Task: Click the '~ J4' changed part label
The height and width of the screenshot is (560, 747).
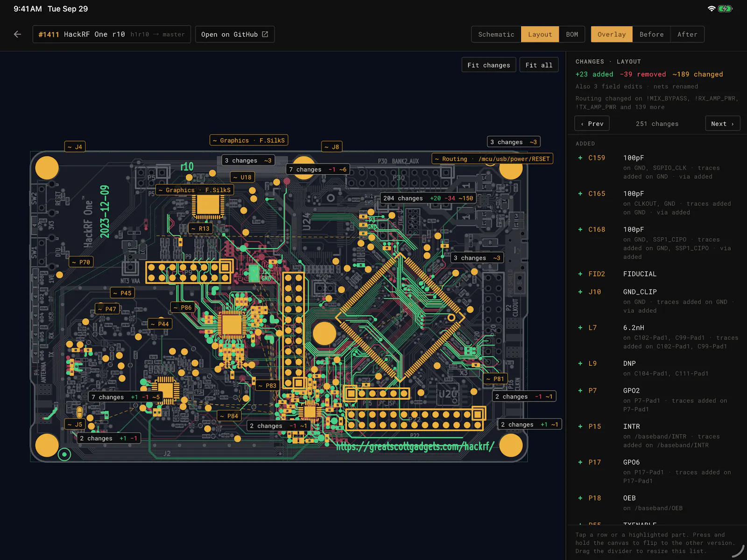Action: coord(75,147)
